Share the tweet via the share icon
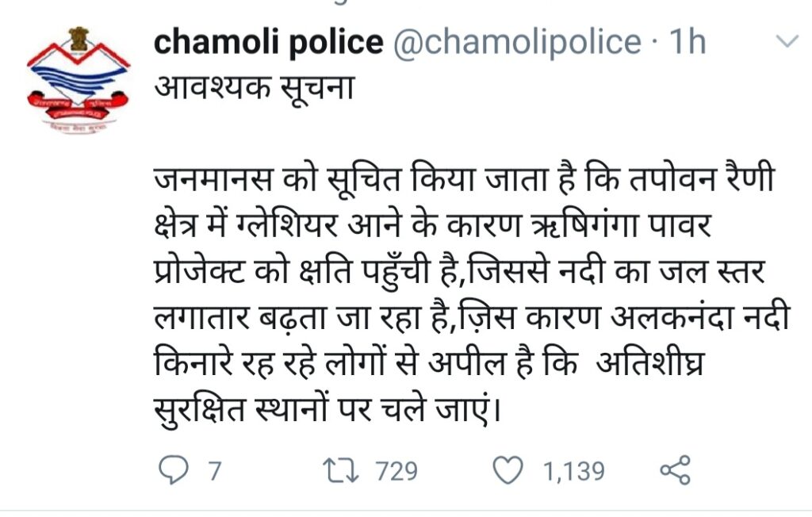 (674, 470)
